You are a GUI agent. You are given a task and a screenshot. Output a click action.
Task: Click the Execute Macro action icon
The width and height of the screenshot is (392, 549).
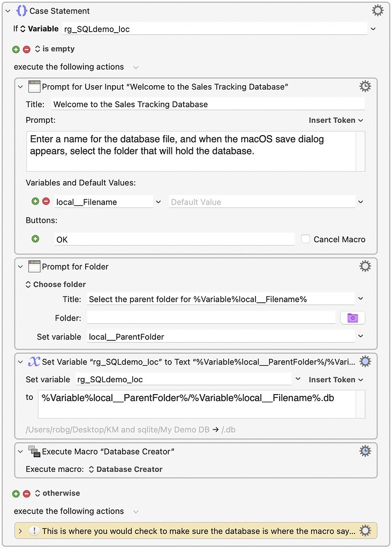(x=34, y=451)
